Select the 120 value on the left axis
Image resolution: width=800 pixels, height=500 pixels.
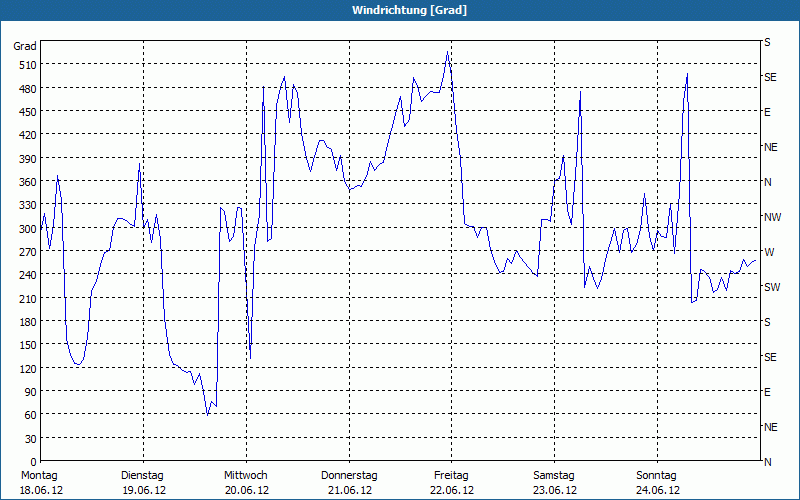[x=28, y=368]
